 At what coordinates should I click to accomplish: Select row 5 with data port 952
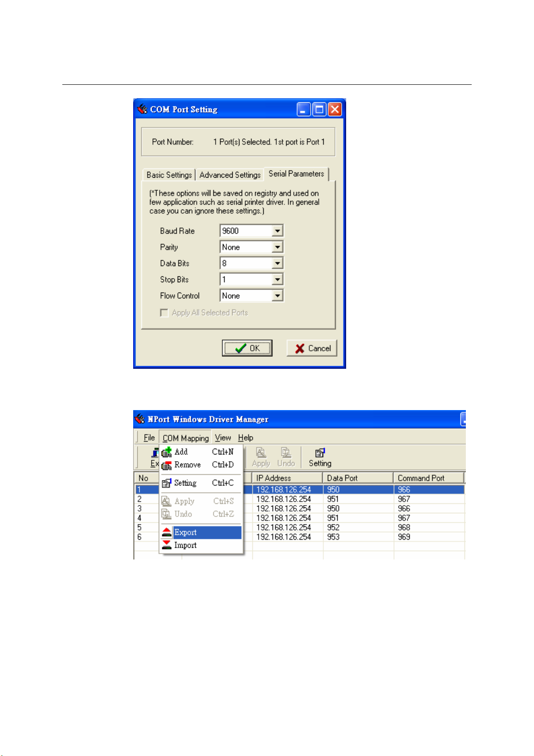click(x=300, y=527)
